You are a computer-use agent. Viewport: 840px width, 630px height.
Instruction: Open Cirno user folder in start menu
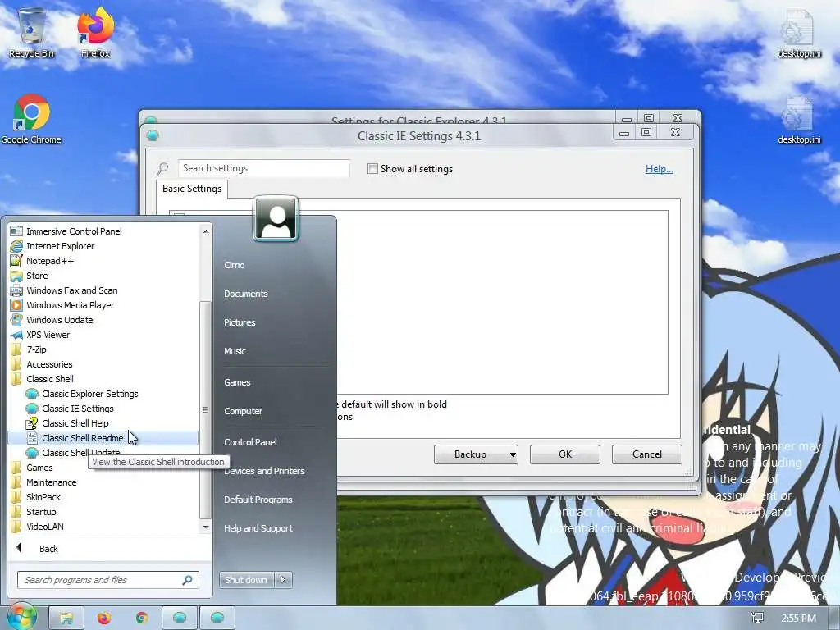click(x=234, y=265)
